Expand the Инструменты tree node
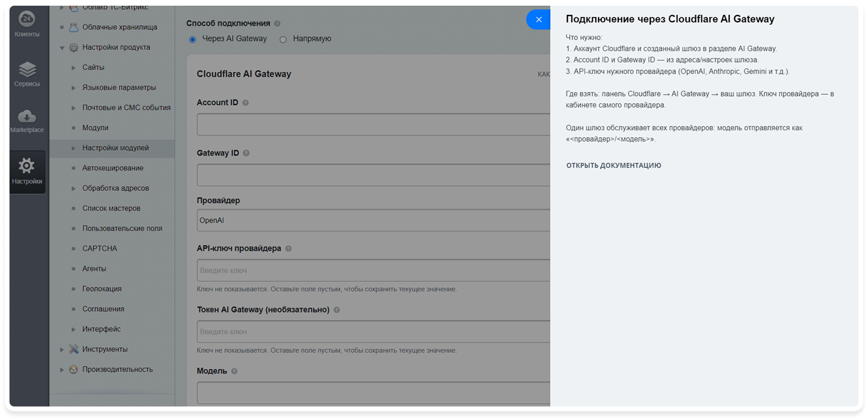The image size is (868, 420). click(62, 350)
